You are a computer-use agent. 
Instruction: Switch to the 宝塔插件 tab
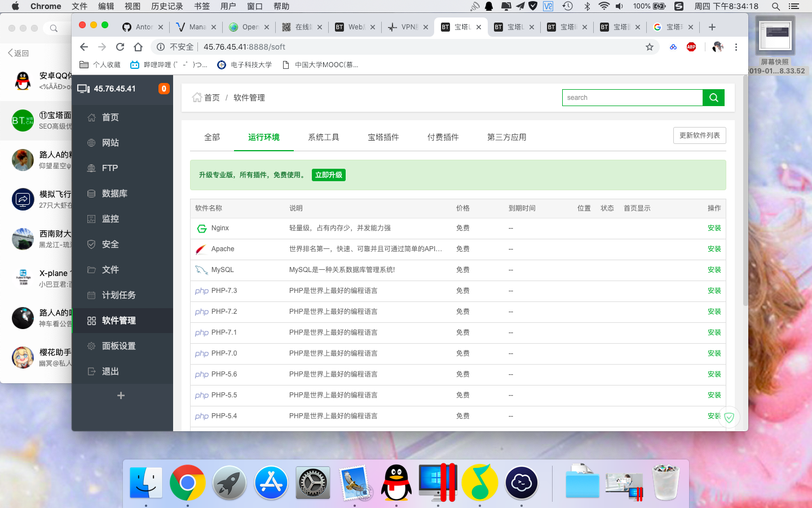tap(383, 137)
